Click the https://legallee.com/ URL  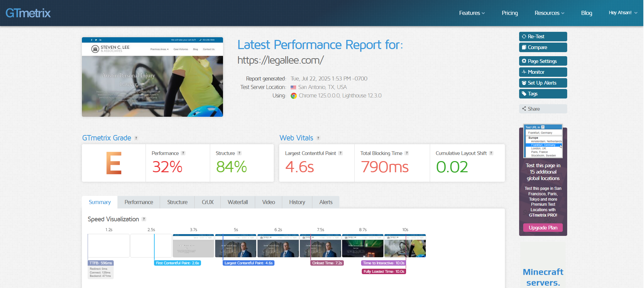pos(281,60)
